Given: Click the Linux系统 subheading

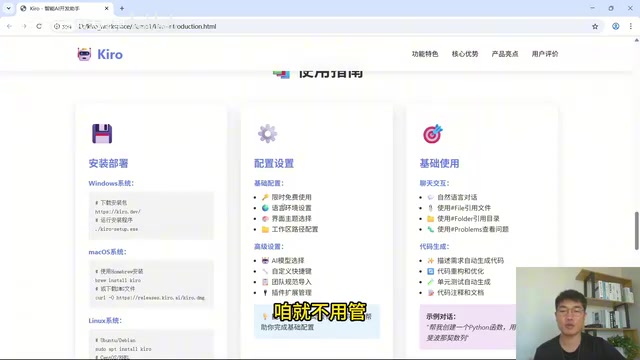Looking at the screenshot, I should coord(105,320).
